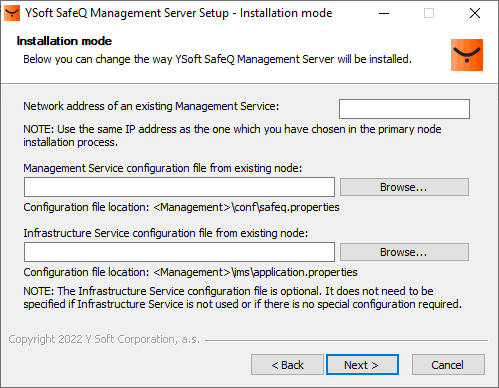
Task: Click the bold Installation mode heading
Action: click(64, 41)
